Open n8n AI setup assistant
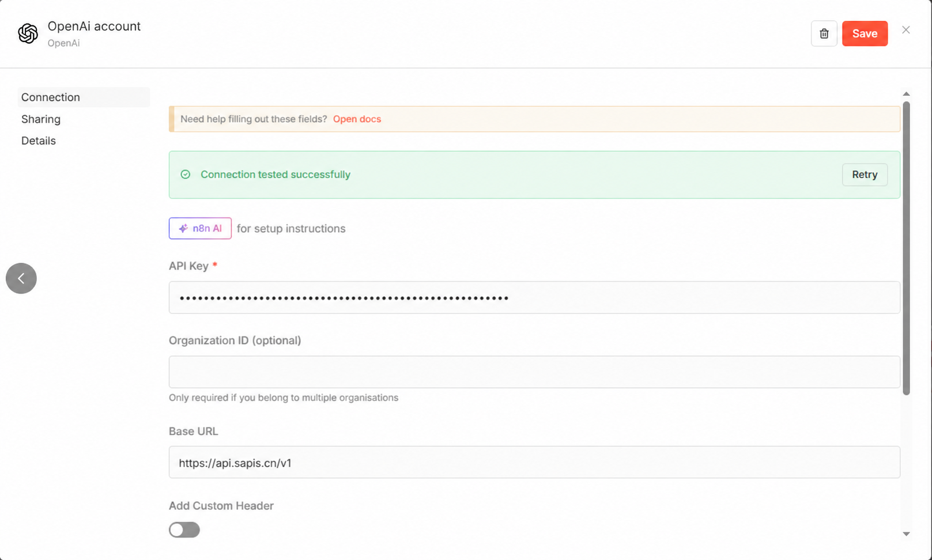Viewport: 932px width, 560px height. (200, 228)
